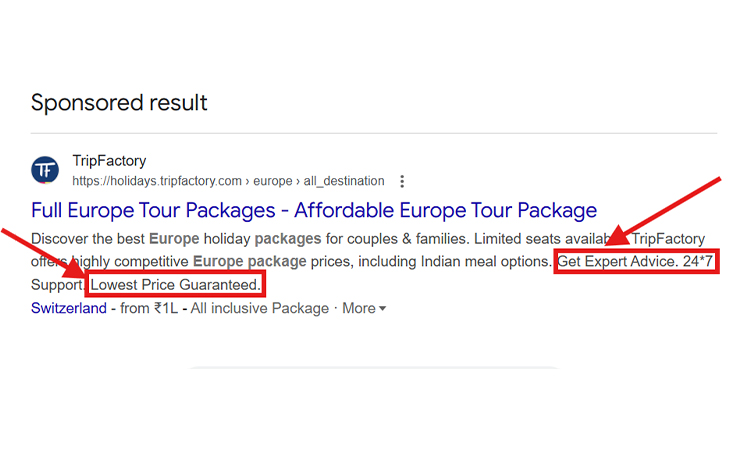Click the holidays.tripfactory.com URL
Image resolution: width=750 pixels, height=450 pixels.
click(x=157, y=182)
